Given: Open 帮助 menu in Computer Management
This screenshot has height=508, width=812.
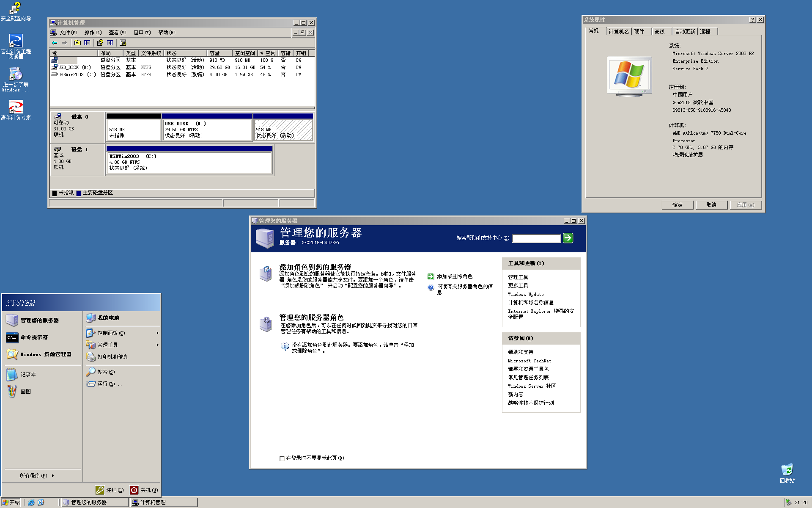Looking at the screenshot, I should 166,33.
